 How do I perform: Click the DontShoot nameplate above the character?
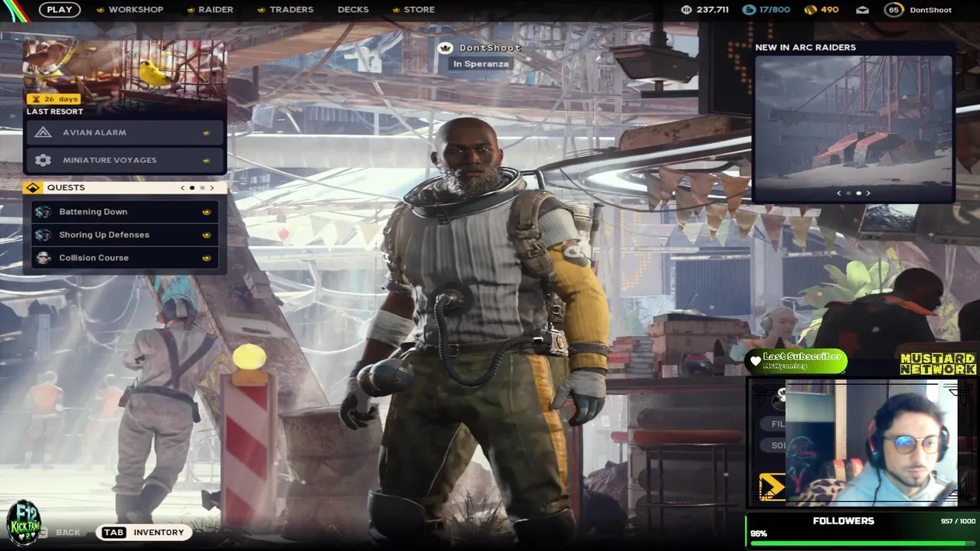(x=489, y=48)
